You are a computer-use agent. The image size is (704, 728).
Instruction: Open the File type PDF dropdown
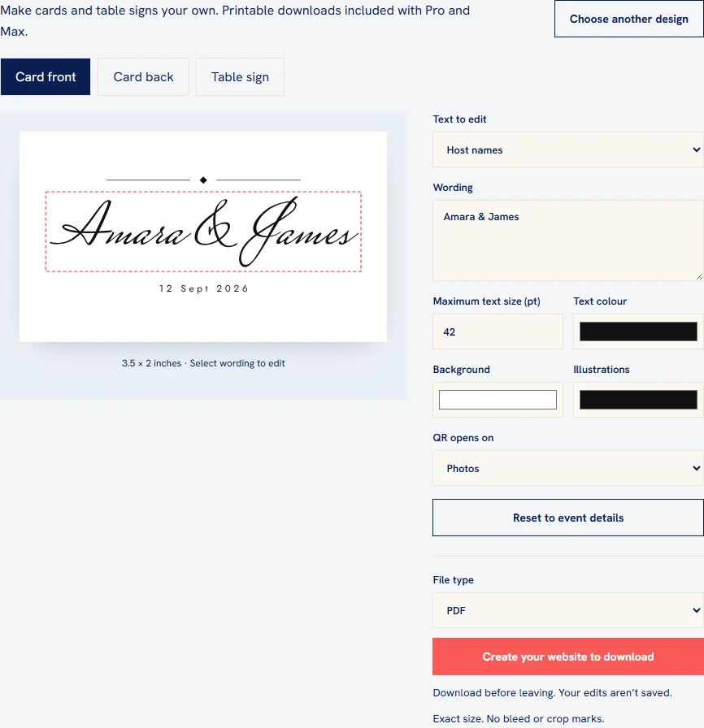point(568,610)
